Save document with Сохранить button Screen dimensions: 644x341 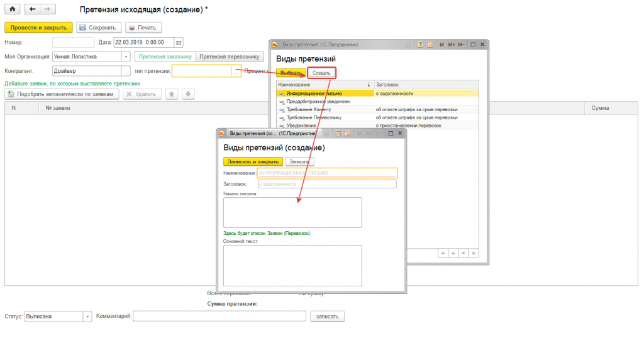pos(99,28)
